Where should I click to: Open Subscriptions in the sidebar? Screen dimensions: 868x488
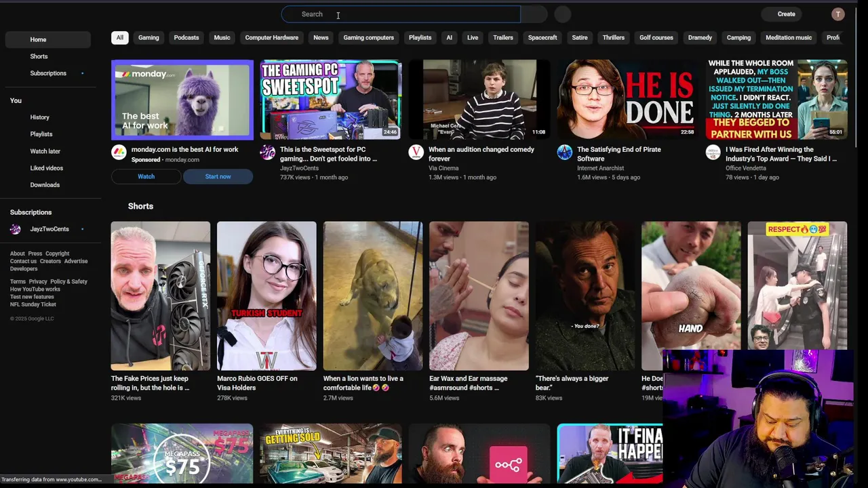47,73
